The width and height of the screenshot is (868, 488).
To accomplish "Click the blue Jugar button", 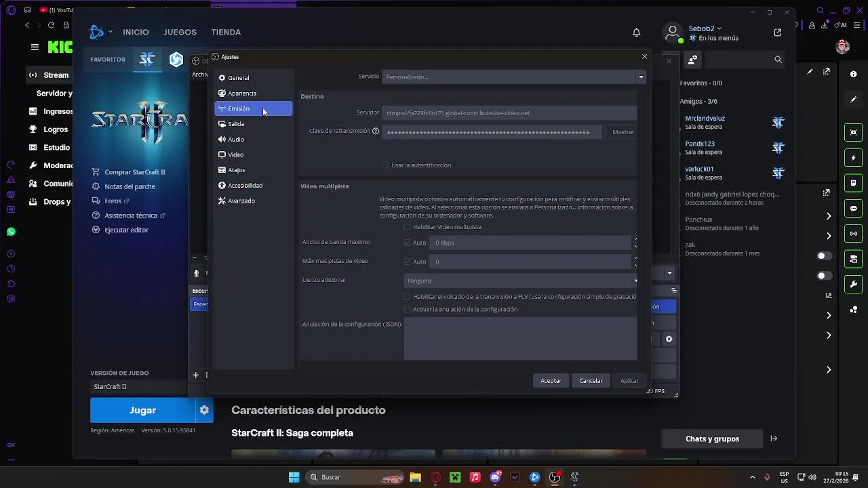I will pos(142,410).
